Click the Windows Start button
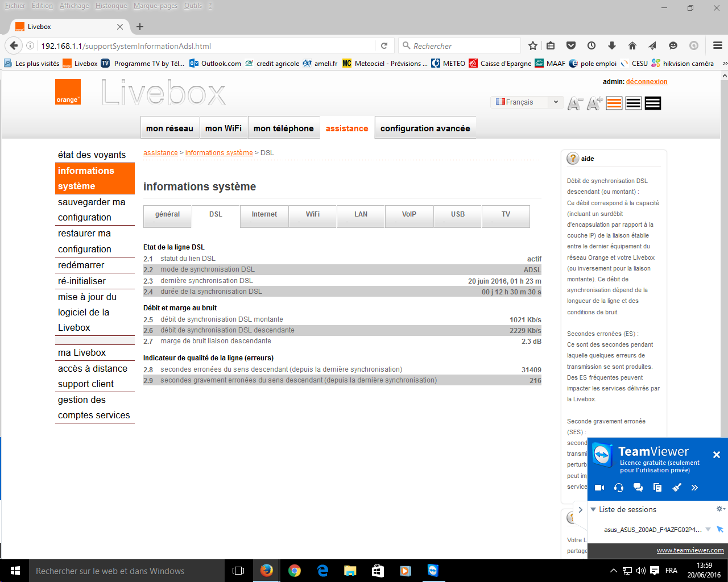The image size is (728, 582). point(15,571)
